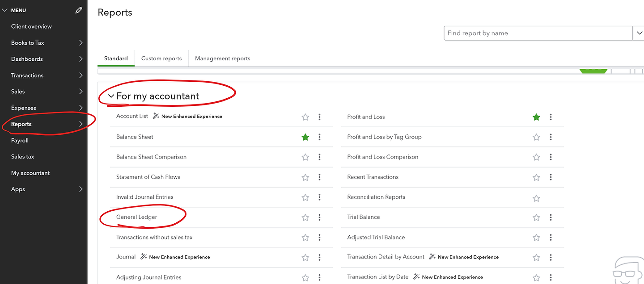Favorite the Account List report star

[305, 117]
